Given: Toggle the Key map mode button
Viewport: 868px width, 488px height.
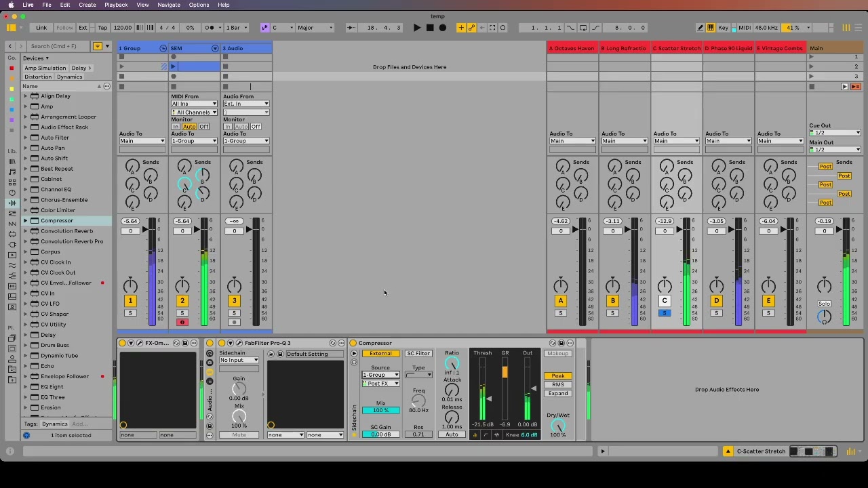Looking at the screenshot, I should pyautogui.click(x=723, y=28).
